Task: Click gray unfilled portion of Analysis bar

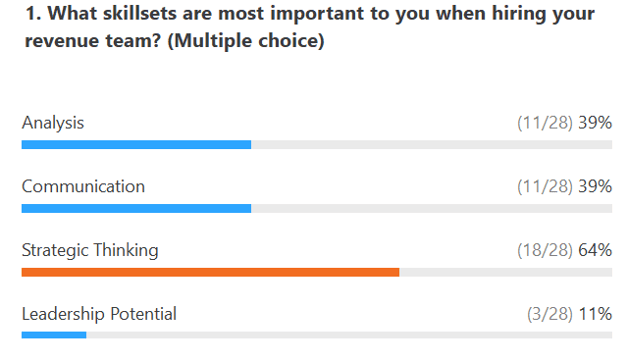Action: (431, 145)
